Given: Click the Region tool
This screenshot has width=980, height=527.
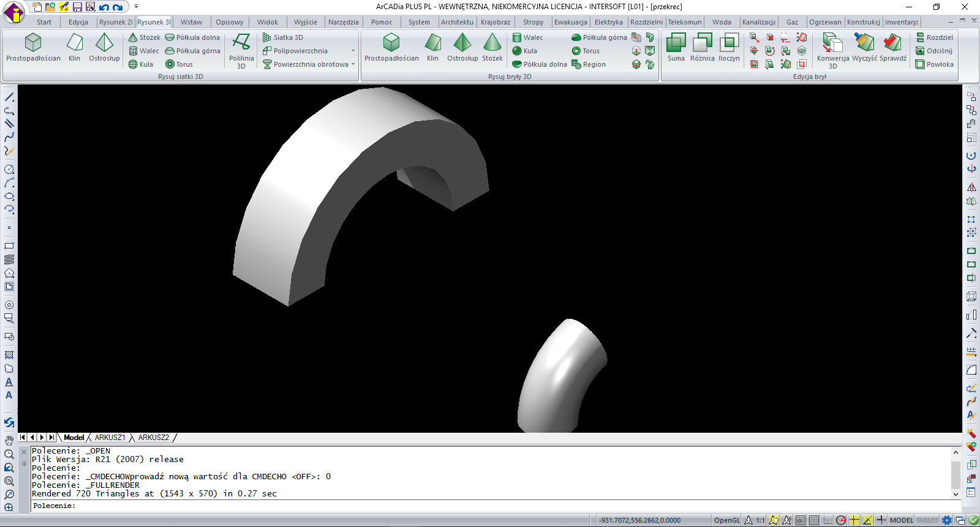Looking at the screenshot, I should [x=588, y=64].
